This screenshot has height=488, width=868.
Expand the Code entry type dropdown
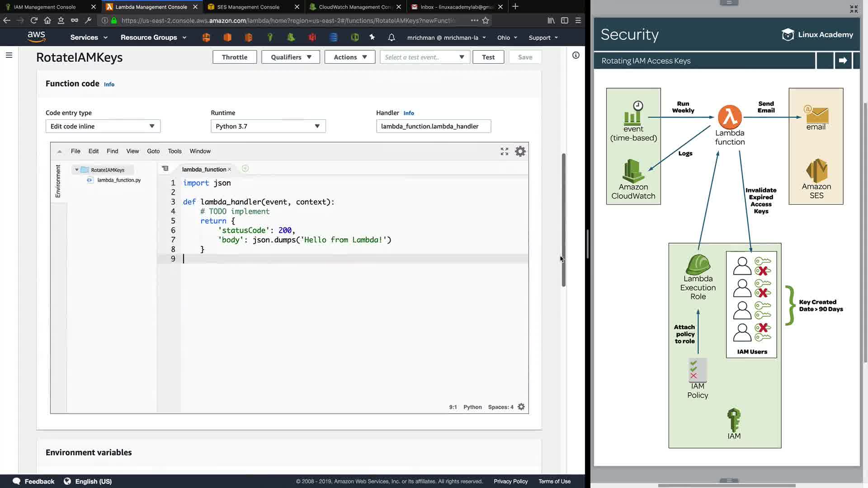point(103,126)
